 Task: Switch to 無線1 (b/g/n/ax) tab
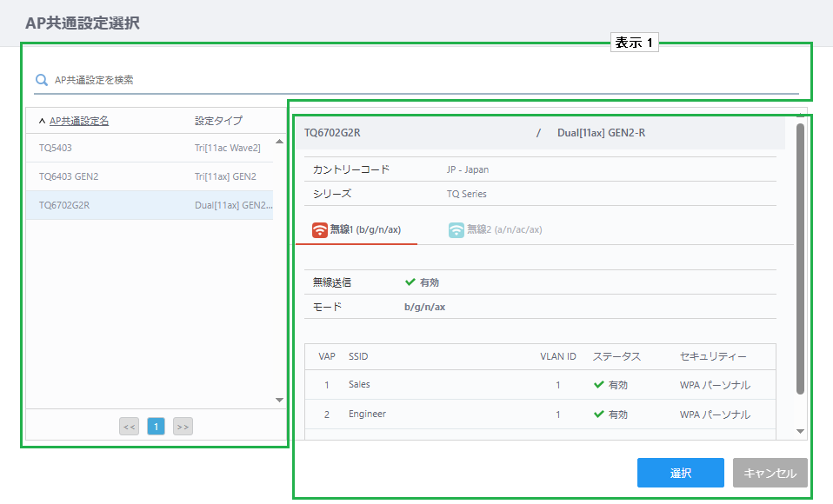coord(357,230)
